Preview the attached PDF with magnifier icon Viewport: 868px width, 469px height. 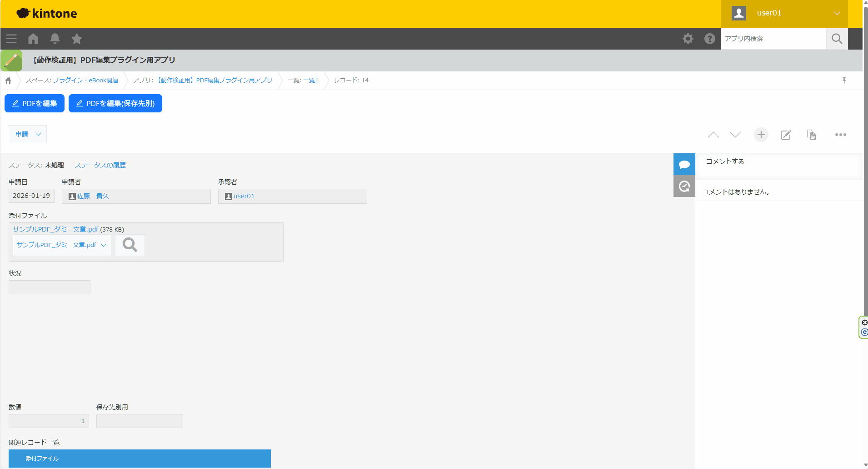point(130,245)
